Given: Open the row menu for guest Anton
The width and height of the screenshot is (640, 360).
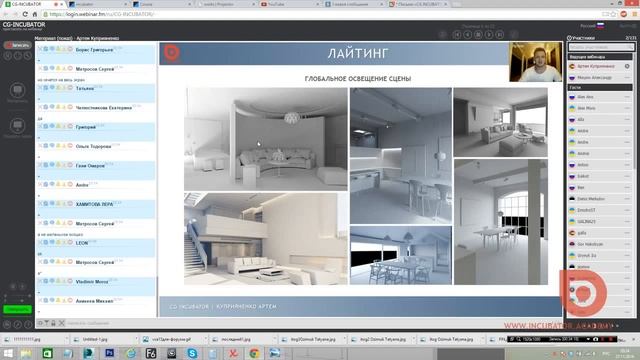Looking at the screenshot, I should (x=627, y=165).
